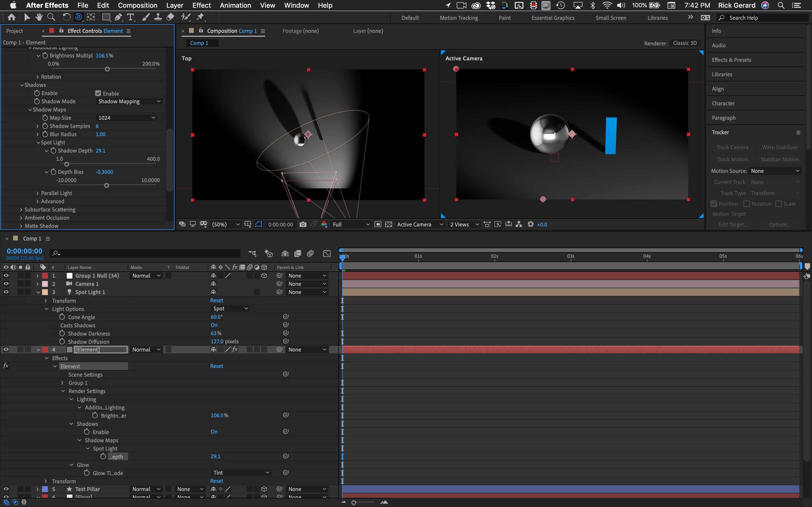The image size is (812, 507).
Task: Expand the Subsurface Scattering section
Action: (x=21, y=210)
